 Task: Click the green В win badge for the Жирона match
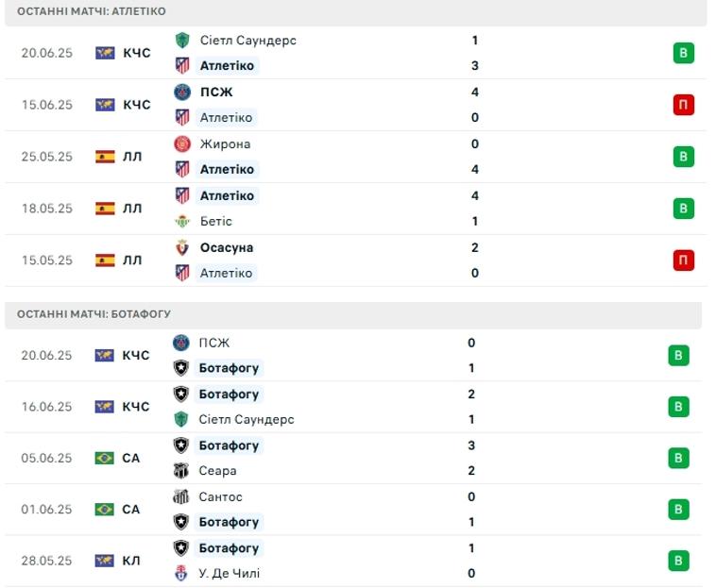pyautogui.click(x=683, y=157)
